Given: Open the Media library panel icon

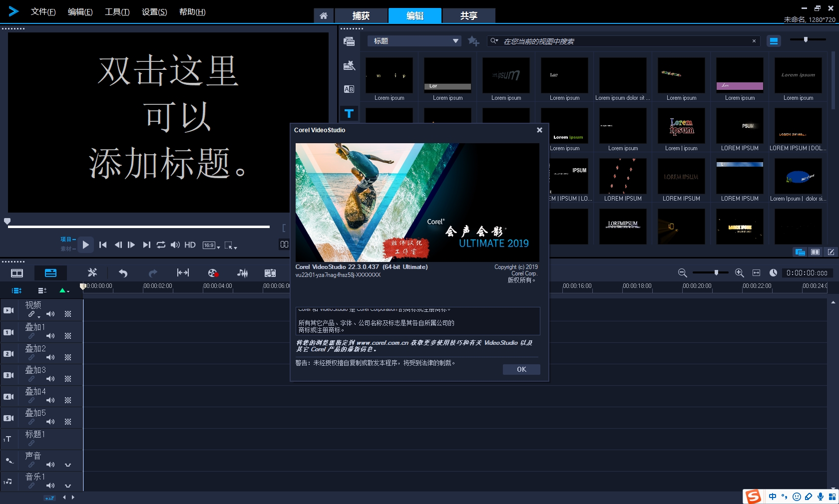Looking at the screenshot, I should 349,41.
